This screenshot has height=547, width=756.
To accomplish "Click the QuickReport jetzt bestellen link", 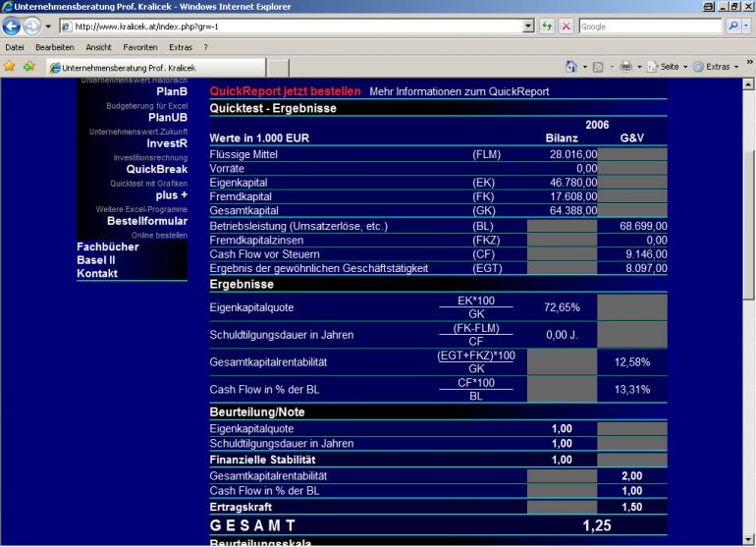I will 285,91.
